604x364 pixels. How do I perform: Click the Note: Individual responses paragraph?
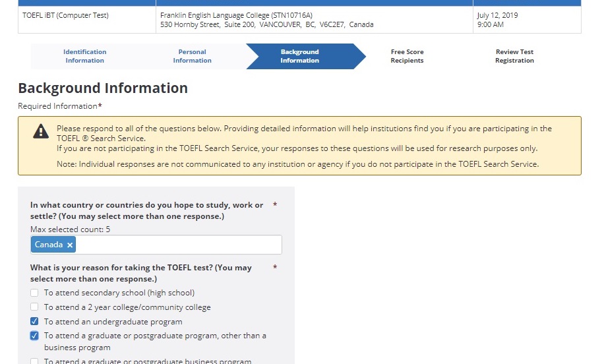[298, 164]
